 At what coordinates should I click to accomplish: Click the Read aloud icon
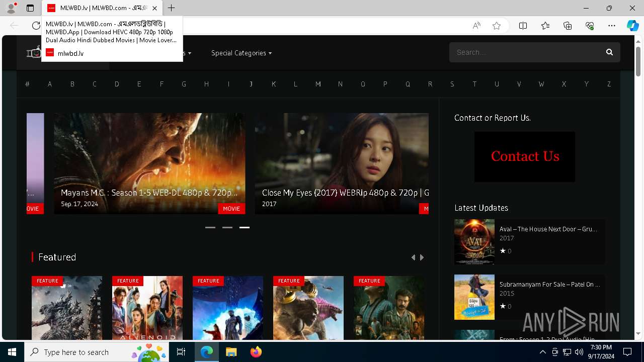(476, 26)
